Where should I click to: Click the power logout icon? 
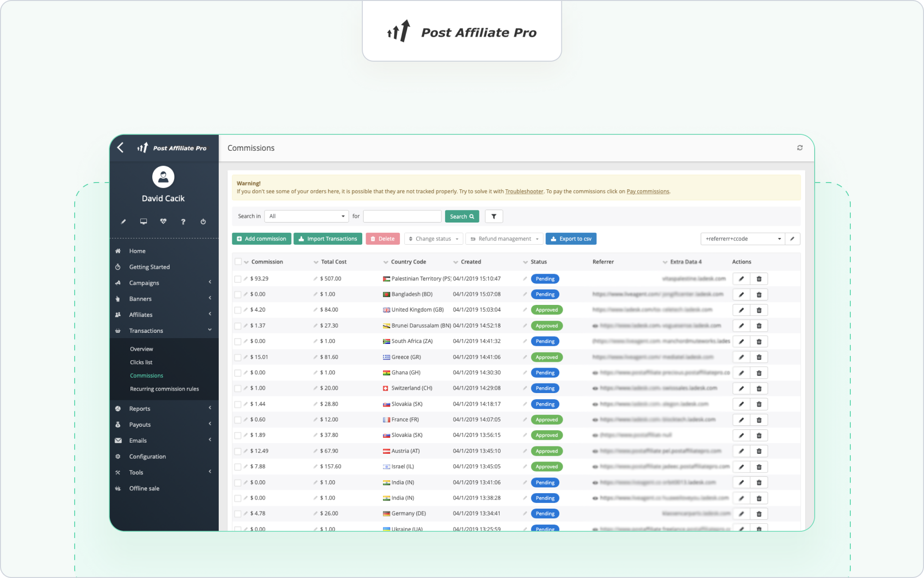coord(203,222)
